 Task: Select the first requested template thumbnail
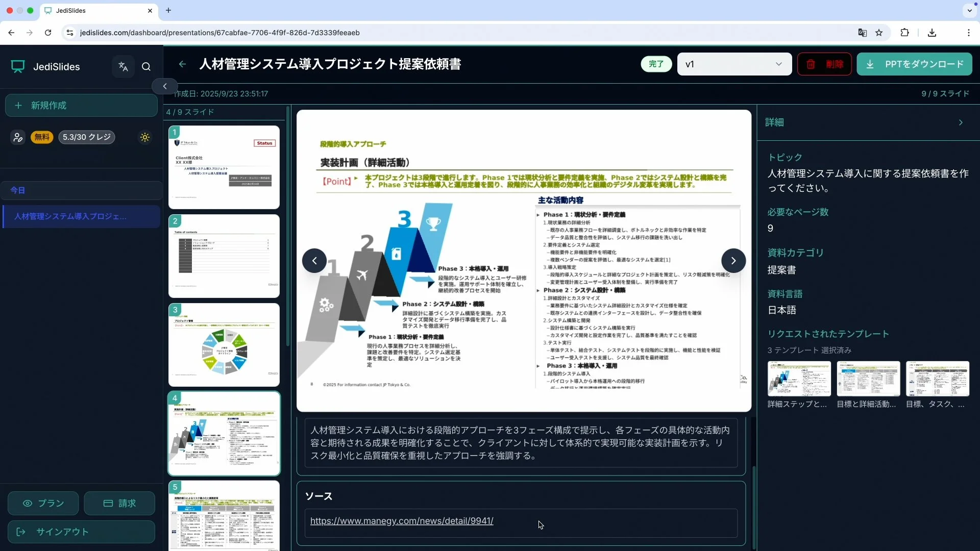[x=799, y=379]
